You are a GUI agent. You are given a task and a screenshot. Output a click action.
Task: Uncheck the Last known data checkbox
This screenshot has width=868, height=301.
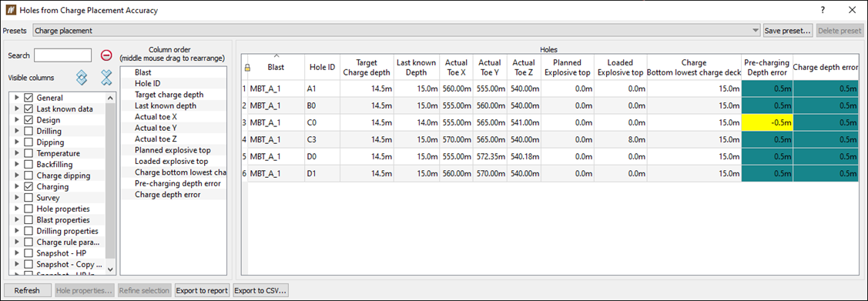[x=28, y=109]
